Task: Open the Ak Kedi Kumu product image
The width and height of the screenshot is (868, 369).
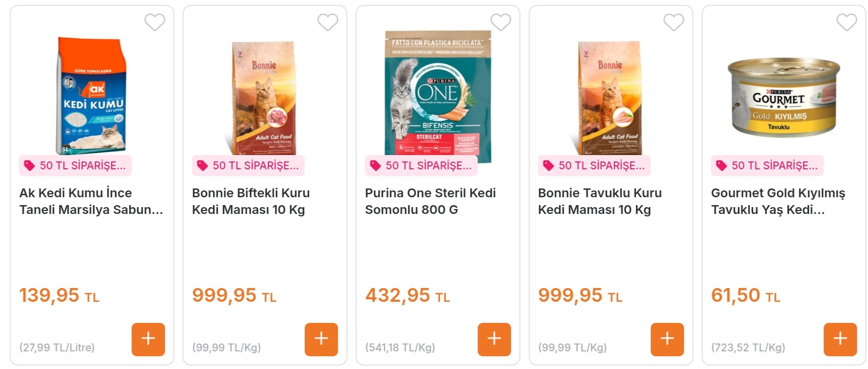Action: (x=92, y=96)
